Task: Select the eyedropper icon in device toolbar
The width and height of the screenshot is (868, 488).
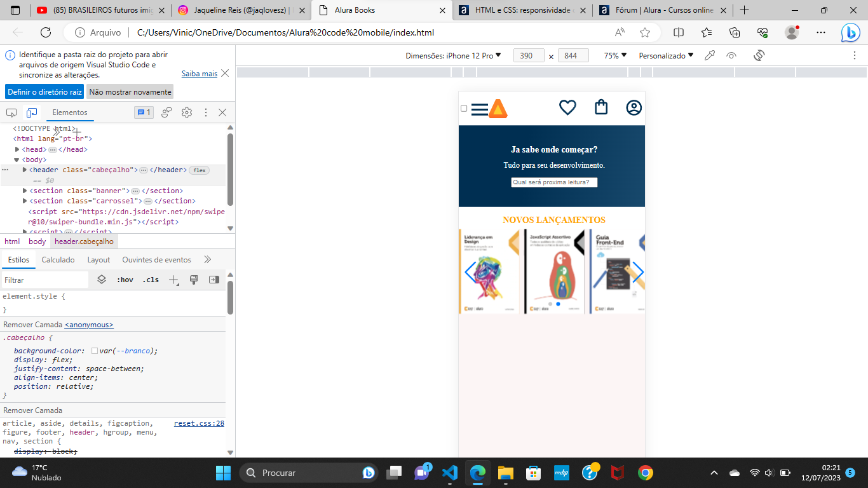Action: click(710, 56)
